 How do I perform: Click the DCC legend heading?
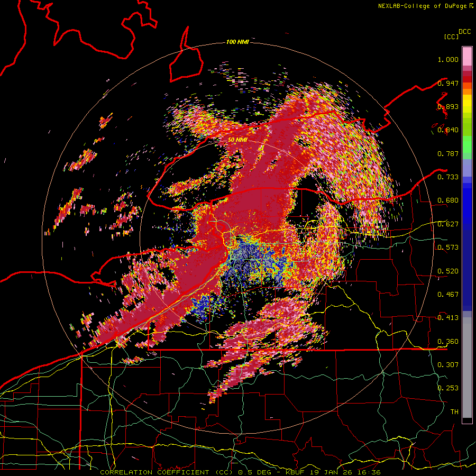click(x=464, y=32)
